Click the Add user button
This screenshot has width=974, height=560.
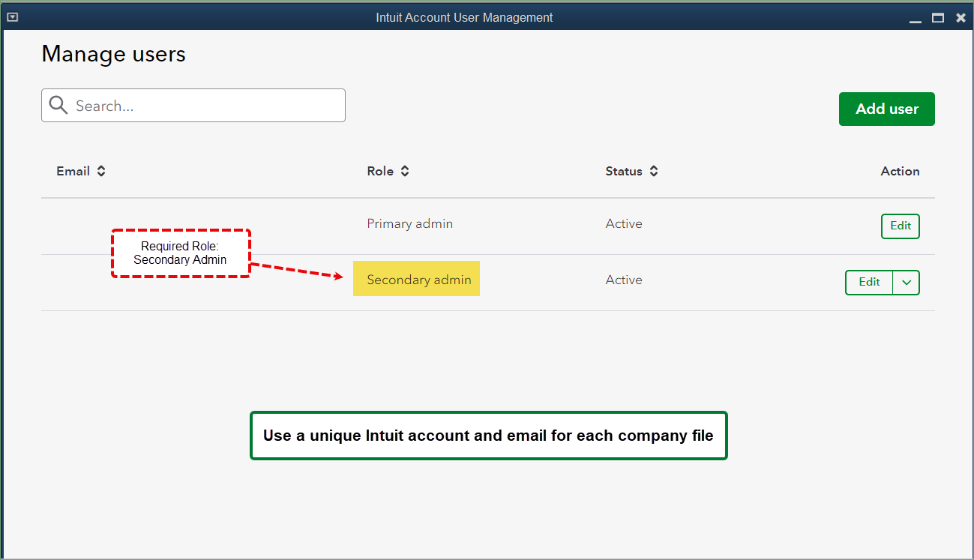point(887,109)
